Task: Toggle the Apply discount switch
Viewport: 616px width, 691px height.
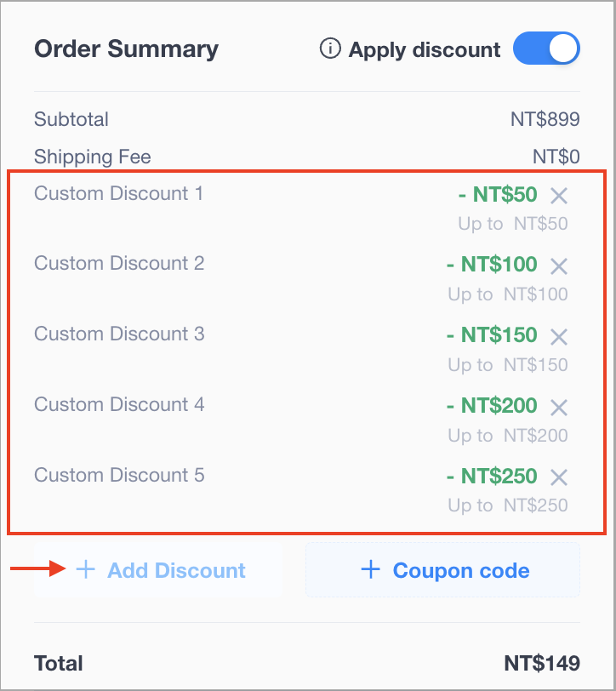Action: [x=546, y=48]
